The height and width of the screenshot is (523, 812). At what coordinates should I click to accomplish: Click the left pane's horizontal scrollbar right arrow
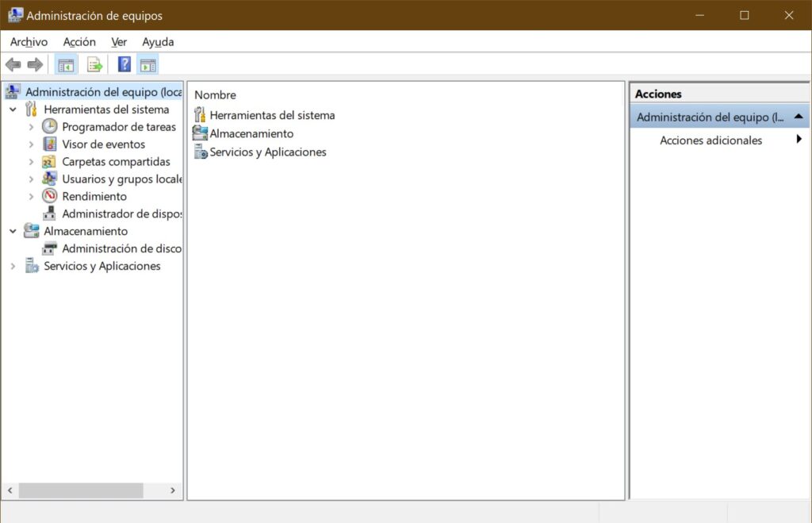pos(172,490)
